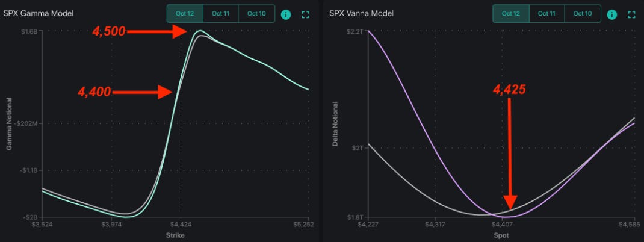Expand SPX Gamma Model chart to fullscreen
This screenshot has height=242, width=644.
[x=305, y=14]
